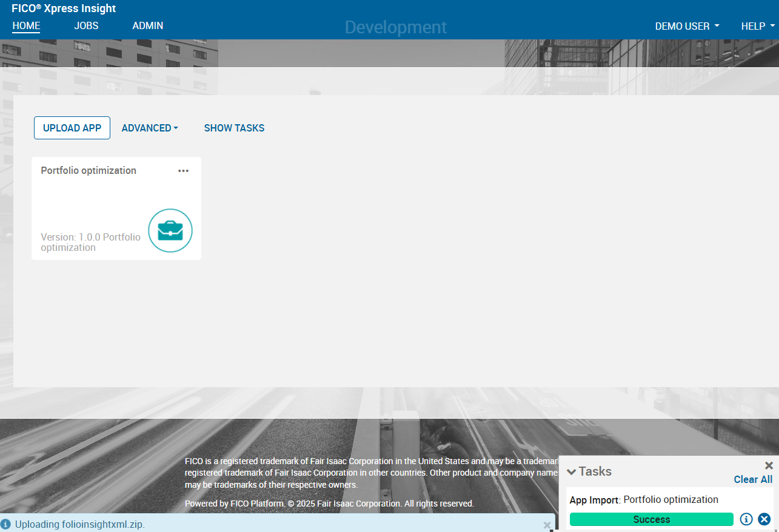View info for the App Import task

[x=746, y=519]
